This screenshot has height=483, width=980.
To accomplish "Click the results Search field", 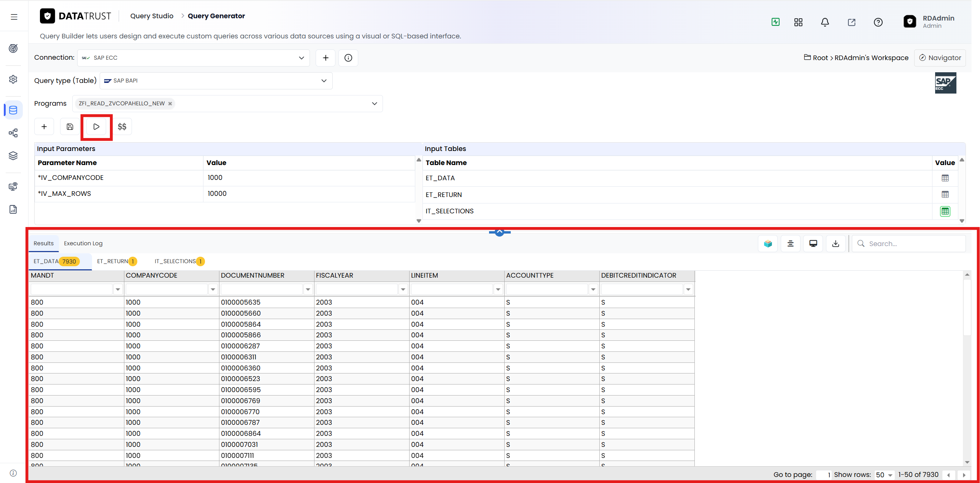I will pyautogui.click(x=909, y=243).
